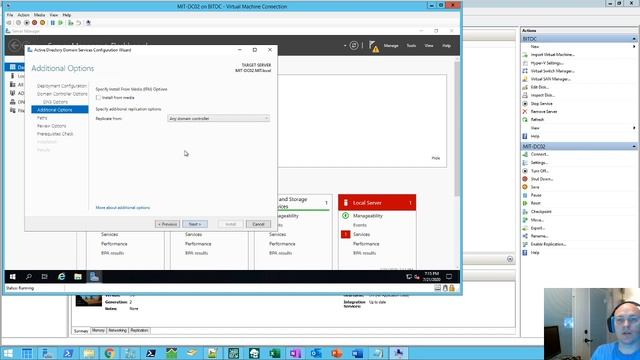Click Hide link in Server Manager welcome tile
The height and width of the screenshot is (360, 640).
click(x=436, y=158)
